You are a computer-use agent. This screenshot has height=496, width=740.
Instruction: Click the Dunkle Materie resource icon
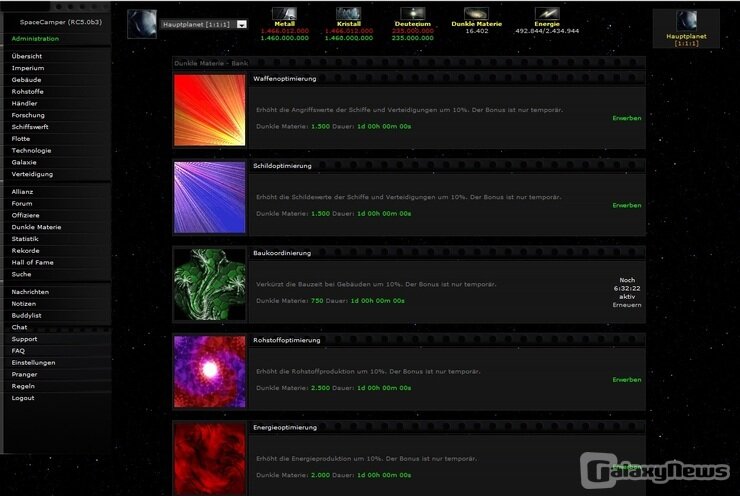(476, 13)
